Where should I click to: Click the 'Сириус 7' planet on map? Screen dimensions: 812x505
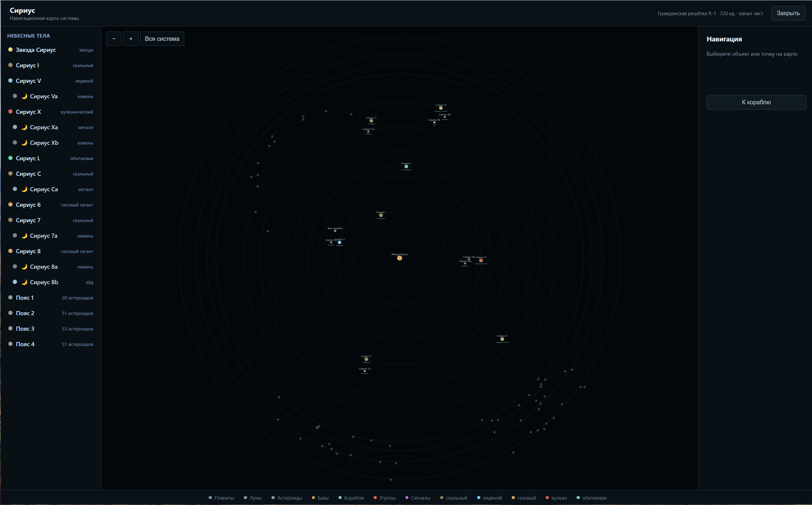(x=371, y=121)
